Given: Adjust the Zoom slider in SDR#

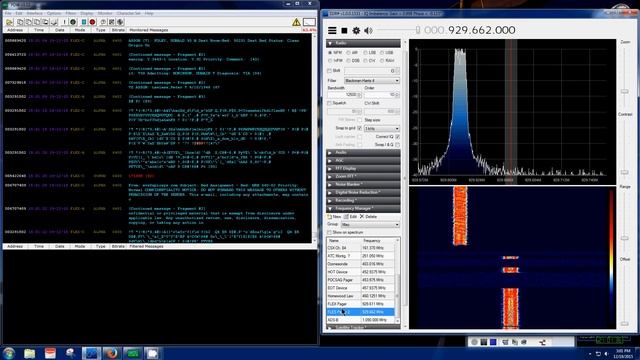Looking at the screenshot, I should (624, 91).
